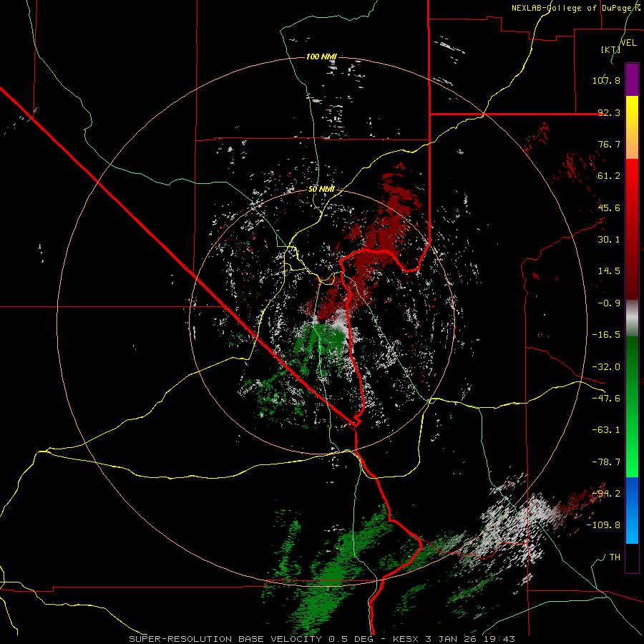This screenshot has width=644, height=644.
Task: Select the -47.6 velocity scale value
Action: click(x=606, y=399)
